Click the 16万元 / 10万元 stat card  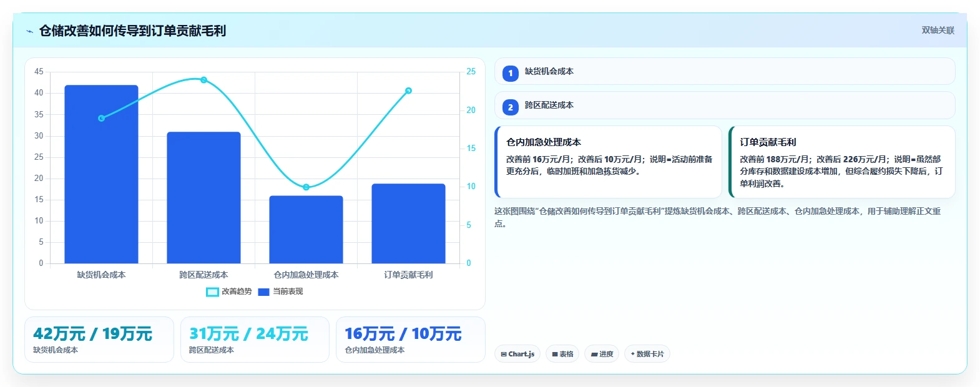point(411,340)
